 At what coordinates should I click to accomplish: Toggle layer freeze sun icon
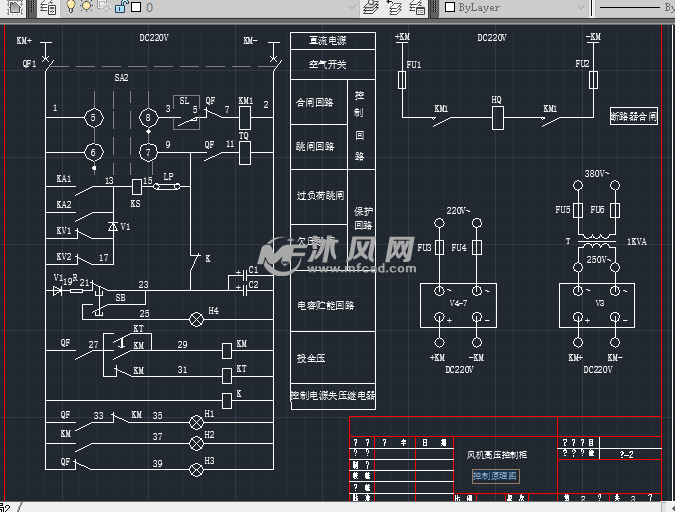(x=87, y=7)
